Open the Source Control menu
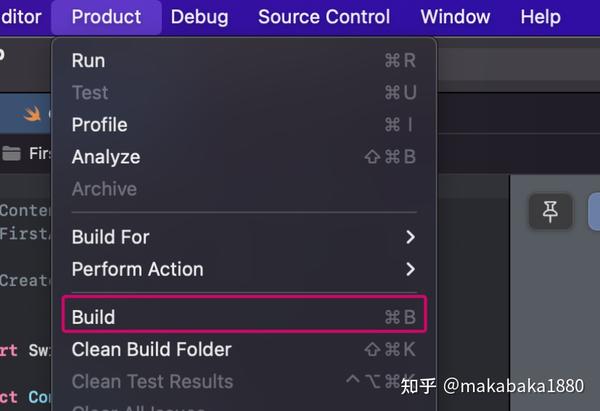Image resolution: width=600 pixels, height=411 pixels. (324, 17)
